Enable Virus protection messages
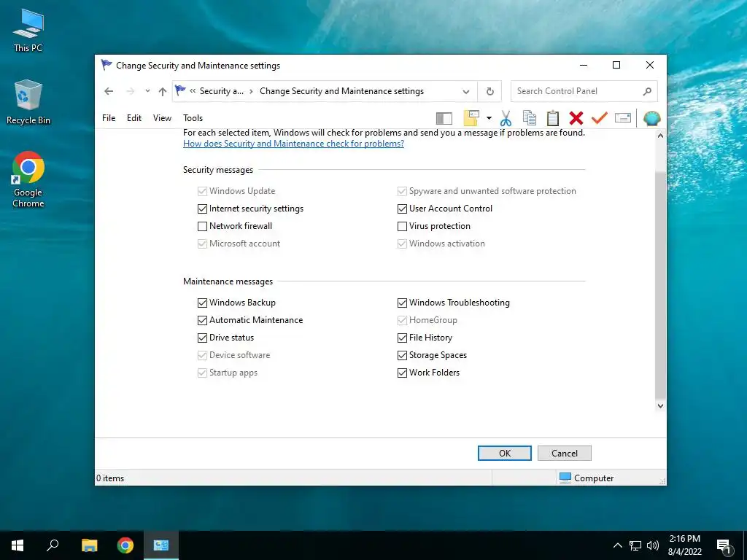This screenshot has height=560, width=747. click(402, 226)
